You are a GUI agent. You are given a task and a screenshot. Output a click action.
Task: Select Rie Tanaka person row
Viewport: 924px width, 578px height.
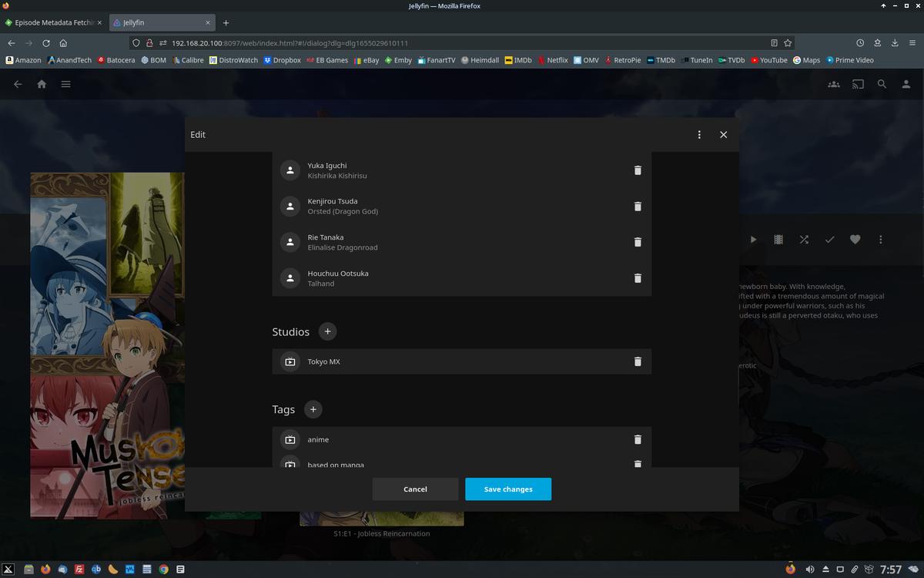462,242
